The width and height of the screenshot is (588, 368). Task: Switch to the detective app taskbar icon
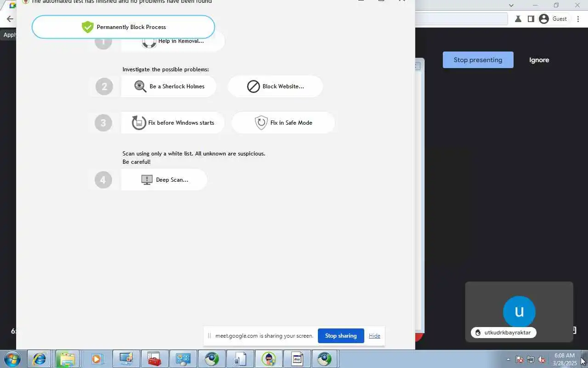coord(269,359)
